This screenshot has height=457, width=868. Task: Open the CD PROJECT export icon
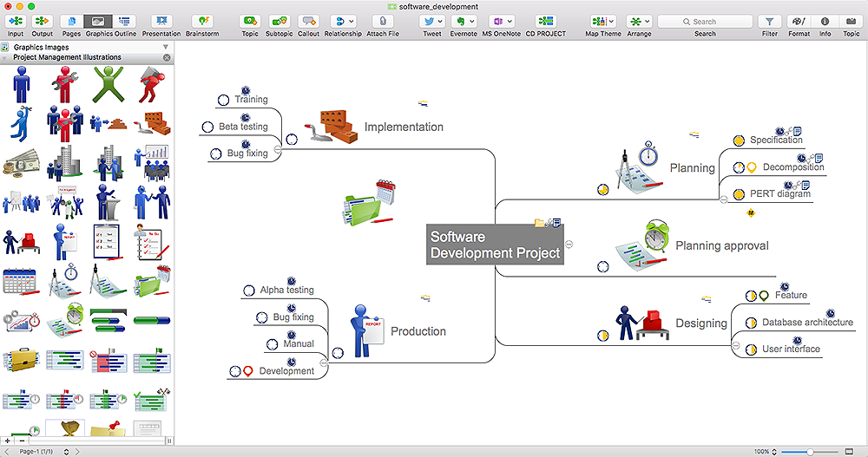pyautogui.click(x=545, y=21)
